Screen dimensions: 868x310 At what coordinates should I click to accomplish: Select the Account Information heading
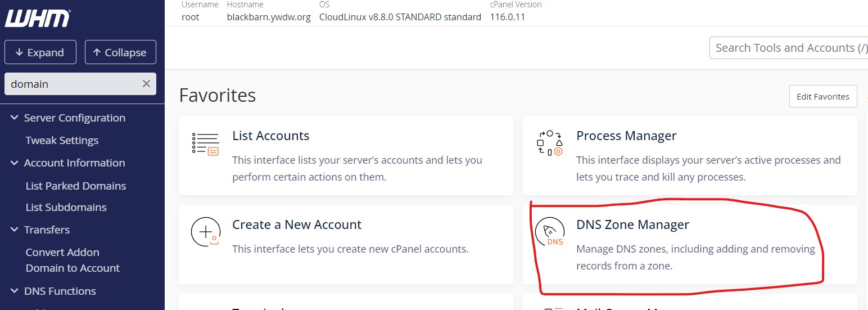click(75, 163)
